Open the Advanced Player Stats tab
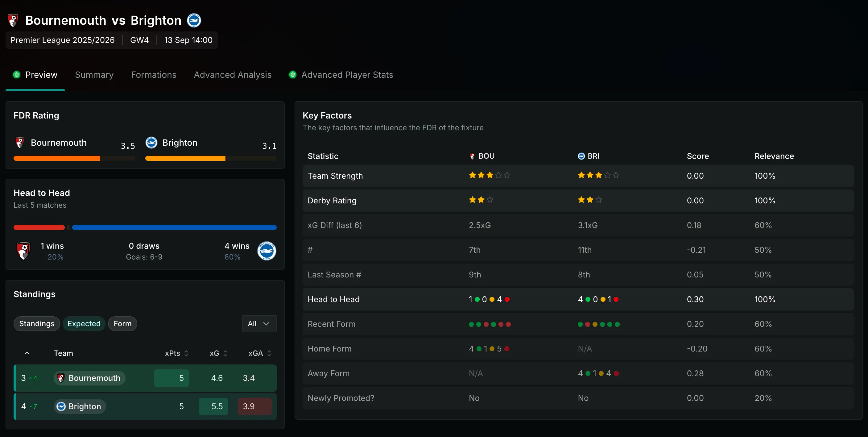 point(341,75)
